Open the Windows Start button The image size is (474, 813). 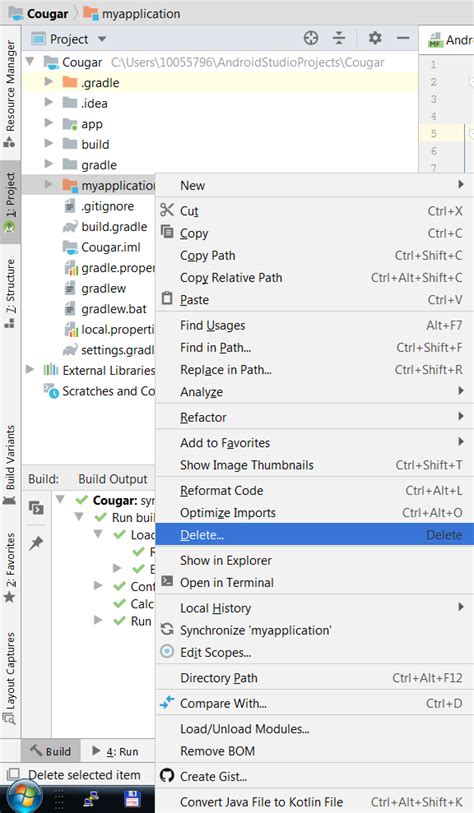23,798
